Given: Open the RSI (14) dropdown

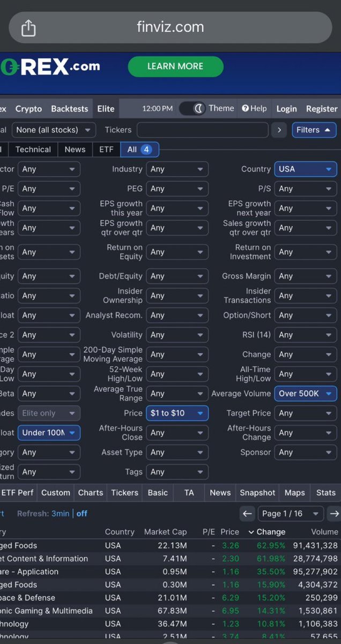Looking at the screenshot, I should pyautogui.click(x=306, y=335).
